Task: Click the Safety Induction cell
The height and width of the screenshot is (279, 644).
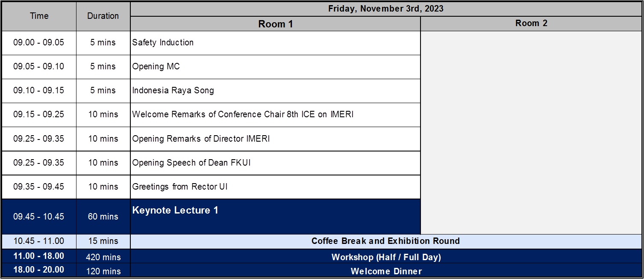Action: [163, 43]
